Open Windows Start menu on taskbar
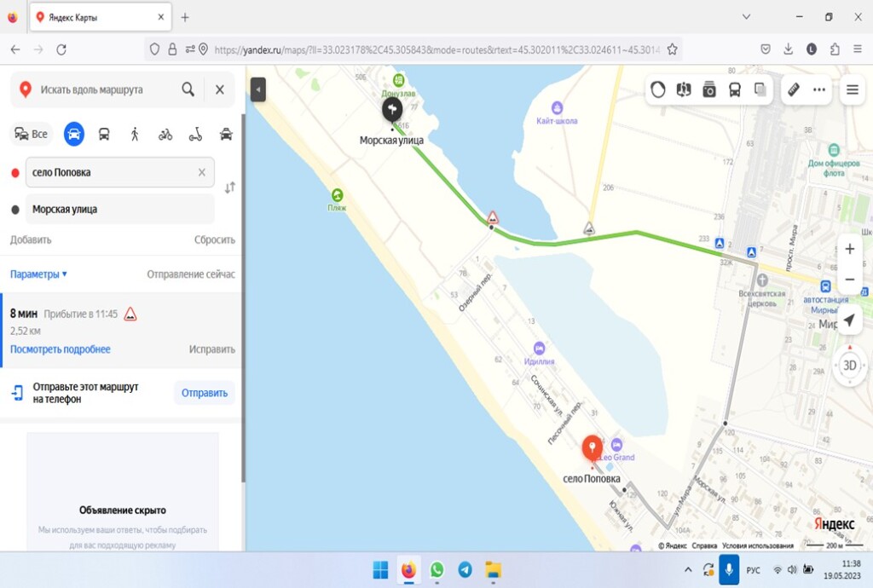This screenshot has height=588, width=873. pyautogui.click(x=380, y=570)
